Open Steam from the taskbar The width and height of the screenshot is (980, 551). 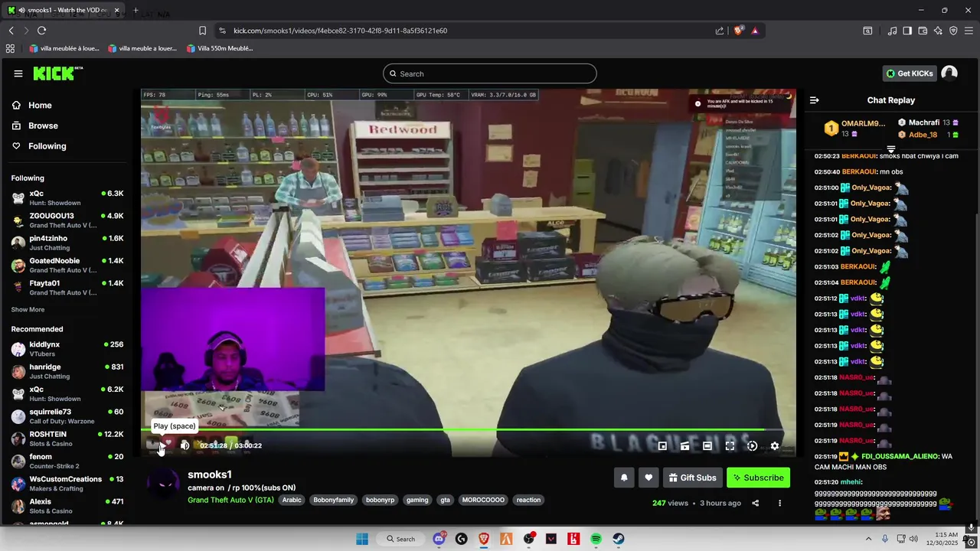tap(618, 539)
